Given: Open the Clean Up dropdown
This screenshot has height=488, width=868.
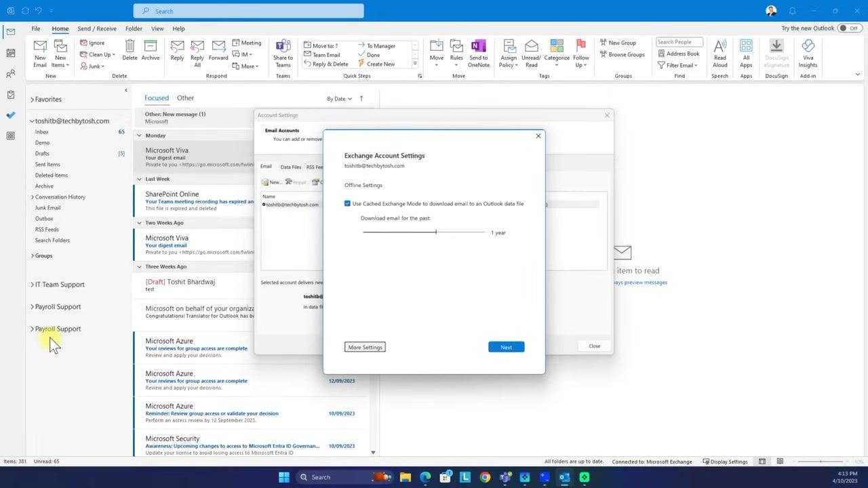Looking at the screenshot, I should coord(98,54).
